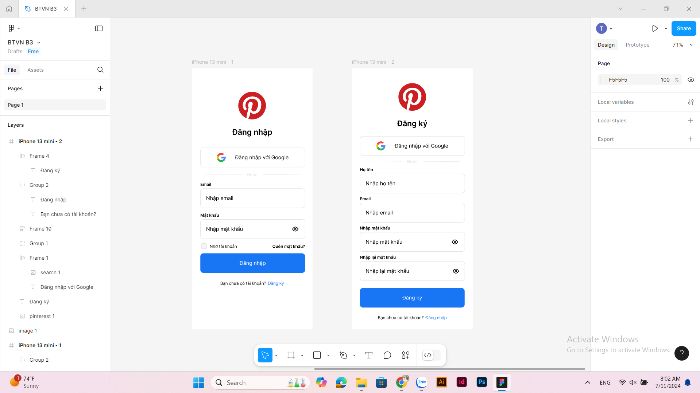
Task: Select the Move tool
Action: coord(265,355)
